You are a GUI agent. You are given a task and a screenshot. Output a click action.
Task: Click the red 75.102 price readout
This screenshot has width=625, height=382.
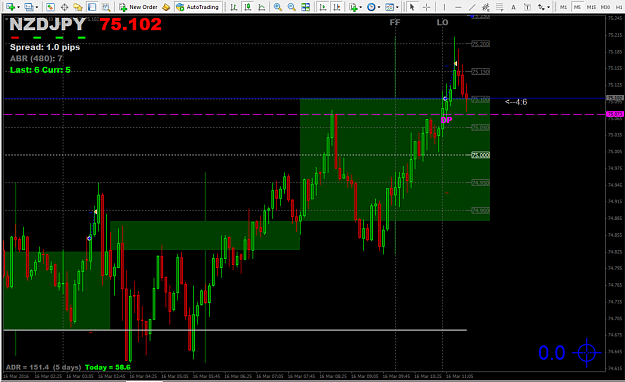click(x=131, y=24)
